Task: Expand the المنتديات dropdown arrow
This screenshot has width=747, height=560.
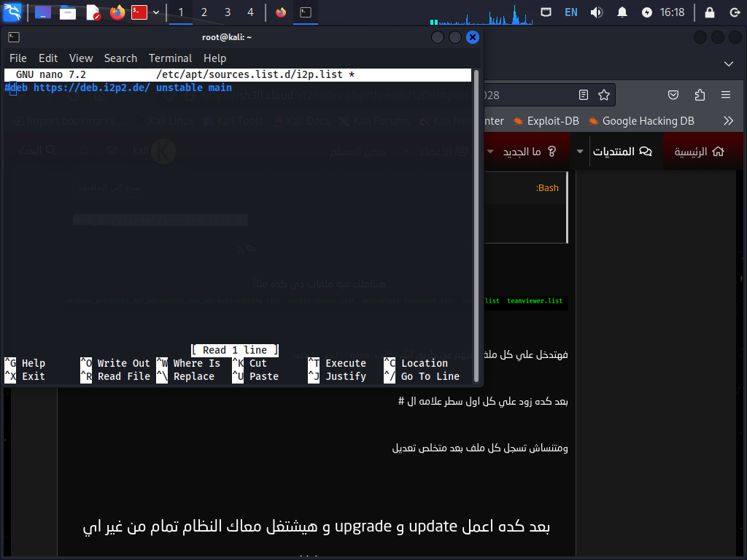Action: click(x=580, y=152)
